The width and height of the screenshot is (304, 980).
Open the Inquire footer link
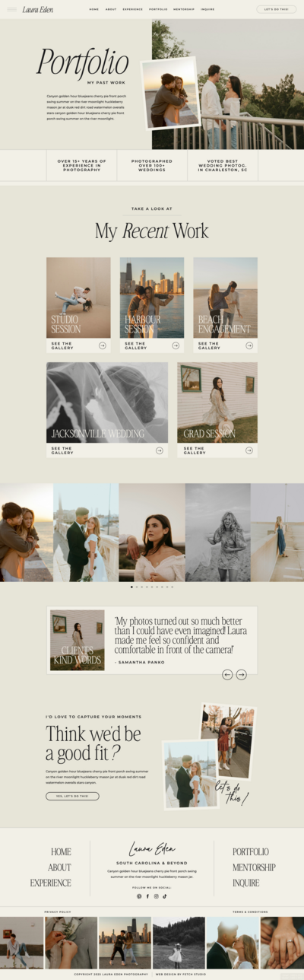[x=246, y=883]
